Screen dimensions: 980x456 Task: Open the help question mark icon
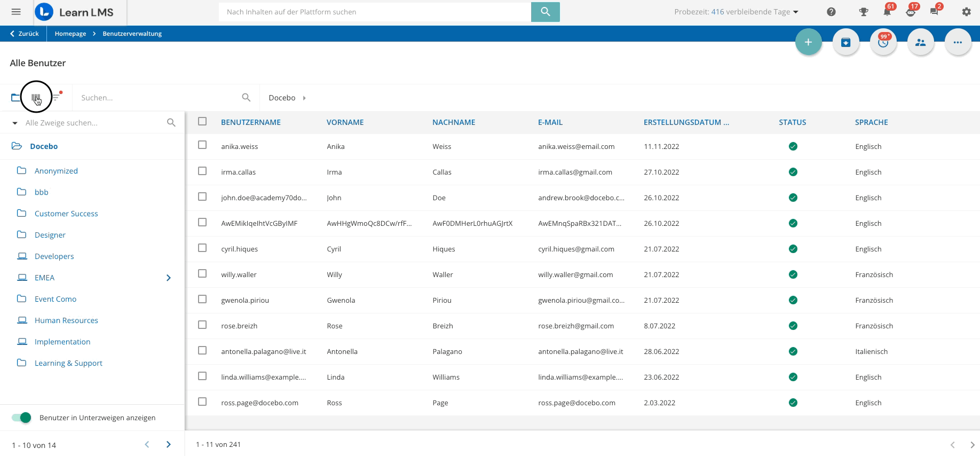click(831, 12)
